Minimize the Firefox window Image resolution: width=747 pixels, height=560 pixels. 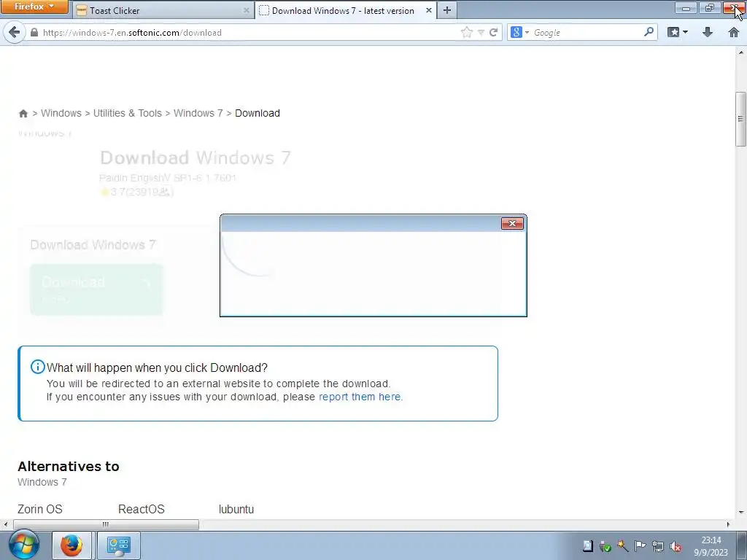686,7
